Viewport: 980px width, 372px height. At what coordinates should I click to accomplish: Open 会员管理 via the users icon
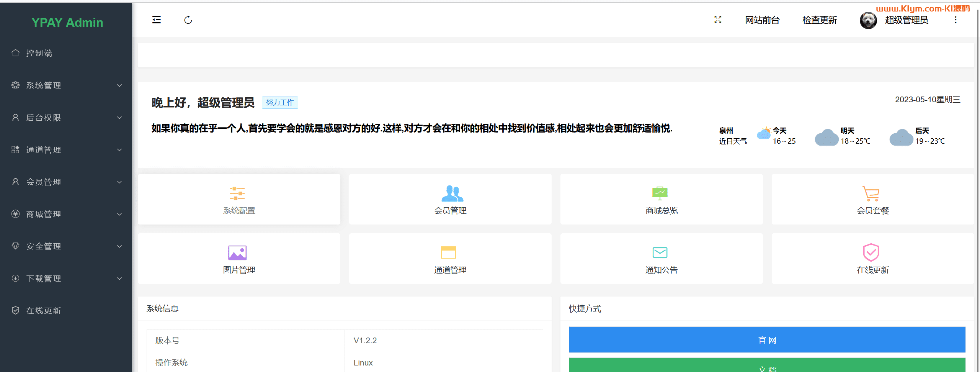452,193
